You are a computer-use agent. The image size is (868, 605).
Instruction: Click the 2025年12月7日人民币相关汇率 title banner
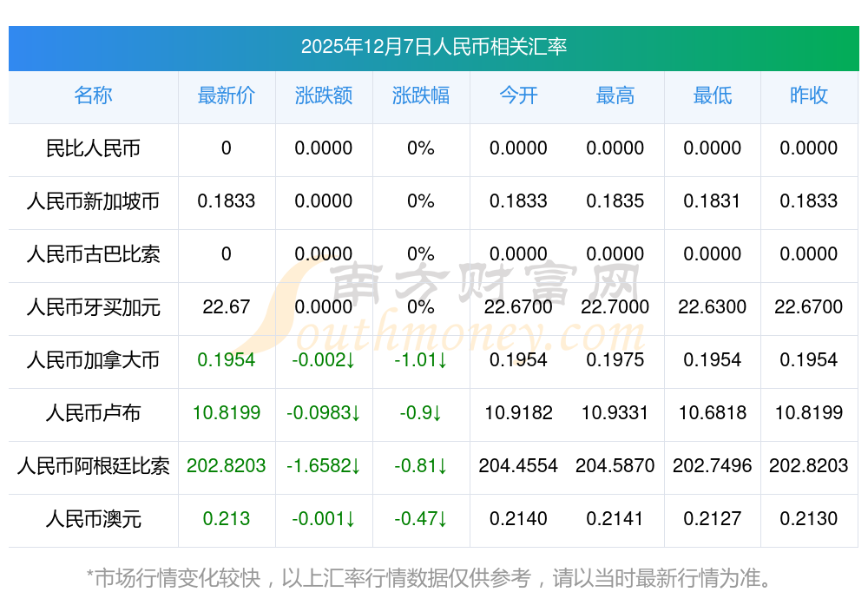point(433,47)
